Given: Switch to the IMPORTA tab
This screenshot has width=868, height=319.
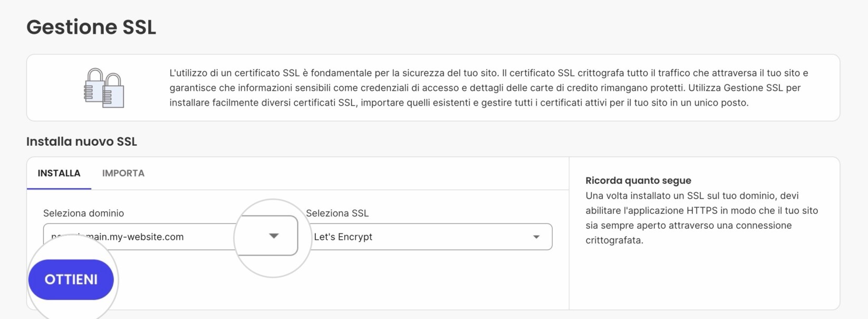Looking at the screenshot, I should 123,173.
